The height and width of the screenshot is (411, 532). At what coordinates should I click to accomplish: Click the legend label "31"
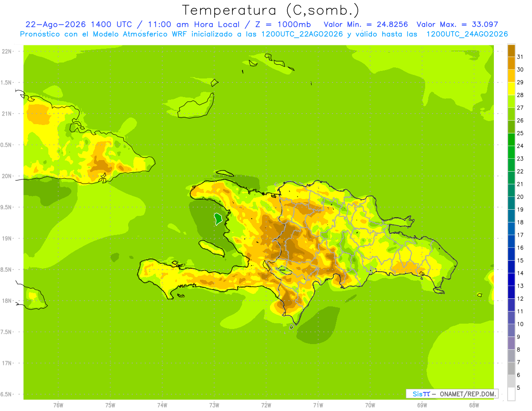520,57
